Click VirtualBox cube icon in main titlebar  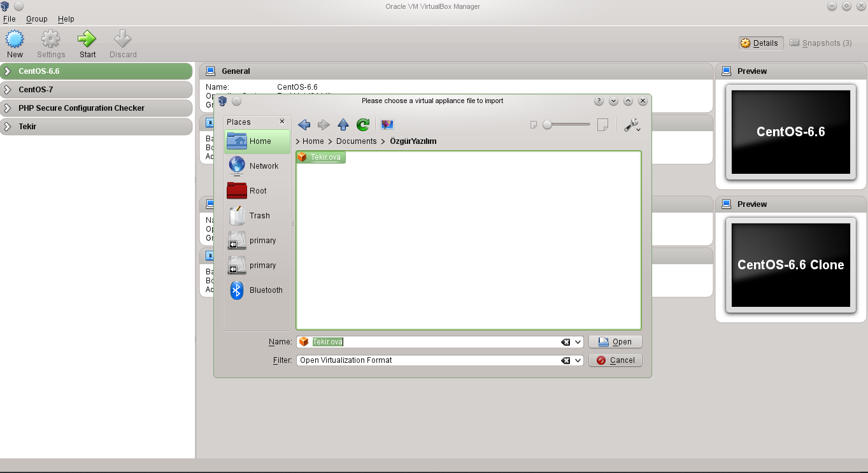[x=5, y=6]
